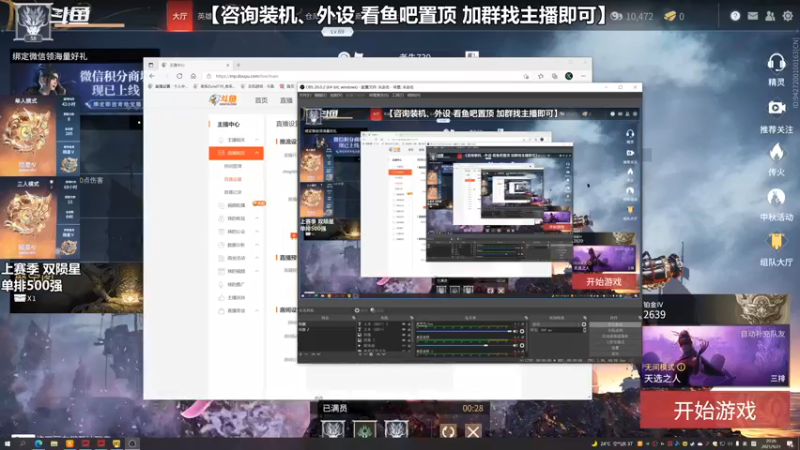This screenshot has width=800, height=450.
Task: Click the browser back arrow
Action: coord(152,76)
